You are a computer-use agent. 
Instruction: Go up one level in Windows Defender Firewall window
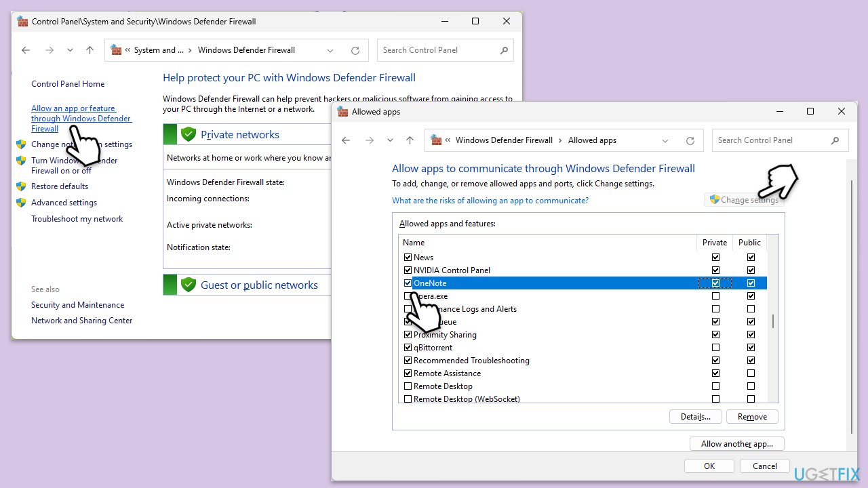[x=90, y=50]
